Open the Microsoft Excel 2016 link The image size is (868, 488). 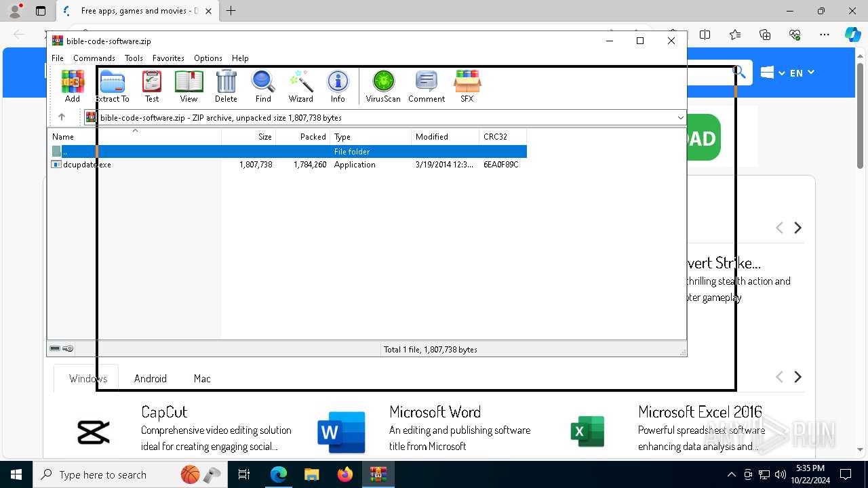(700, 411)
